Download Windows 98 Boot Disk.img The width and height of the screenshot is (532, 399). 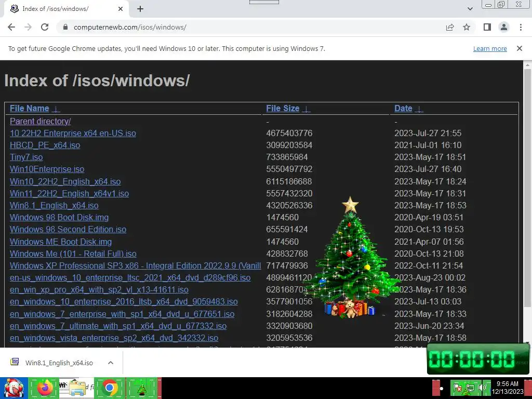[x=59, y=217]
